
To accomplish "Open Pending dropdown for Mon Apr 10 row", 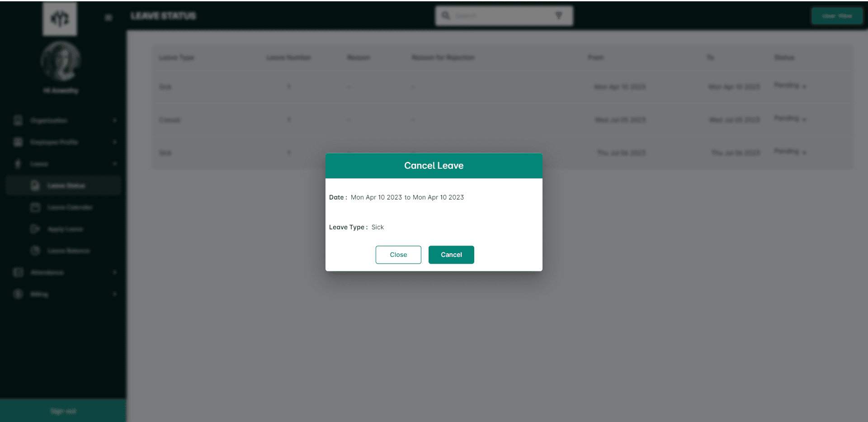I will click(790, 85).
